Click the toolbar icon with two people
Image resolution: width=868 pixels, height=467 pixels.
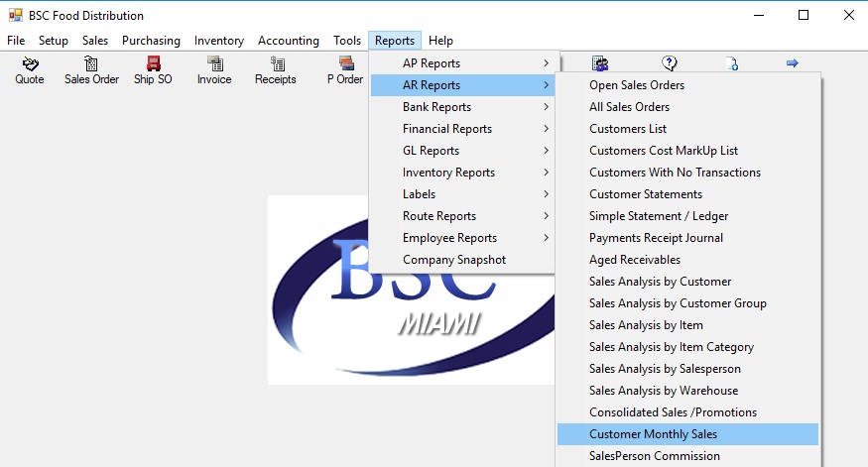pyautogui.click(x=600, y=63)
